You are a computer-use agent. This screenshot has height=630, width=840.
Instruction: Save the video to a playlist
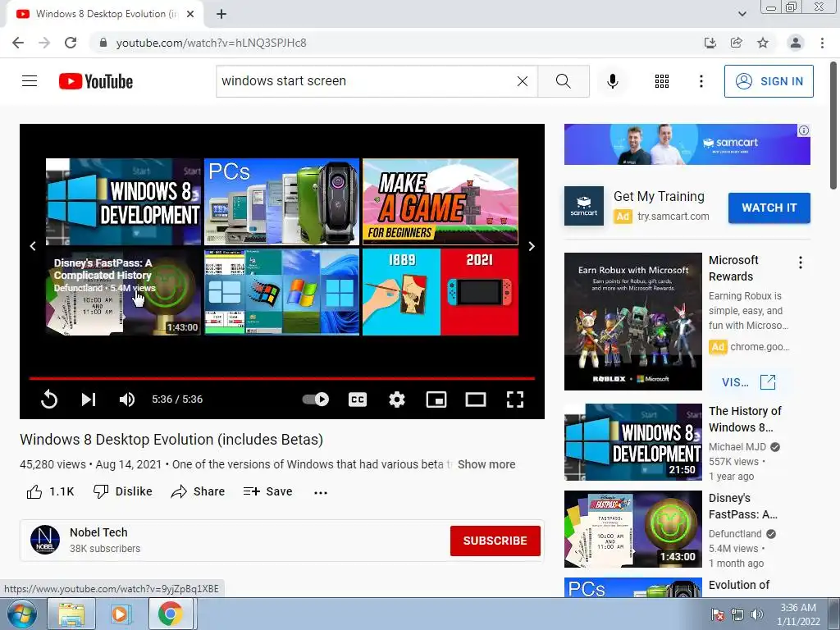[x=268, y=491]
